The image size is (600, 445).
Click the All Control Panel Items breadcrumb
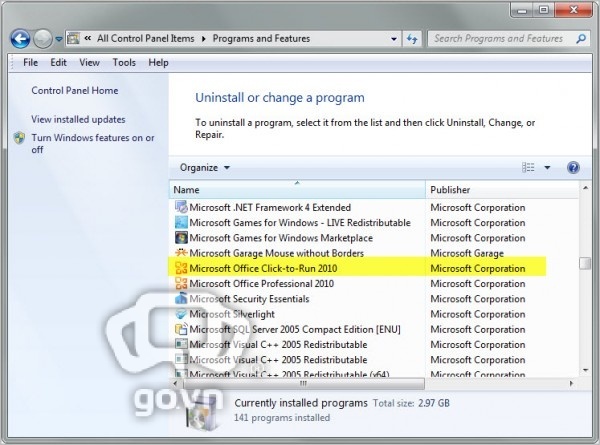tap(145, 39)
